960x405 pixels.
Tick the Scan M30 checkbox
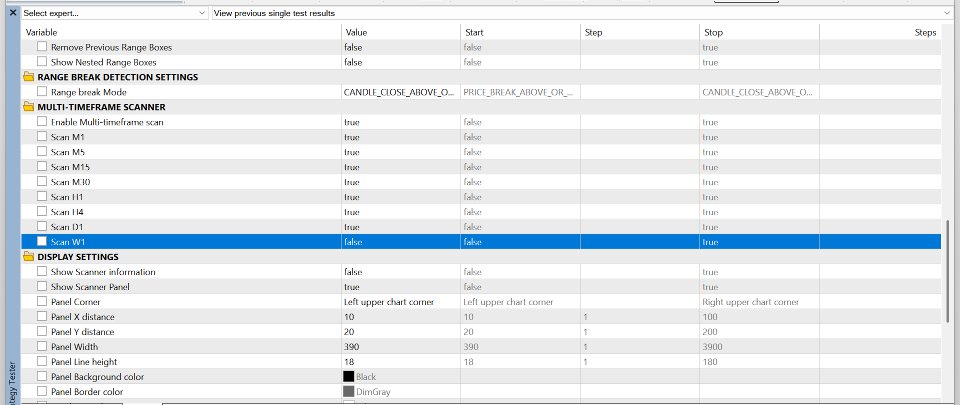coord(42,182)
